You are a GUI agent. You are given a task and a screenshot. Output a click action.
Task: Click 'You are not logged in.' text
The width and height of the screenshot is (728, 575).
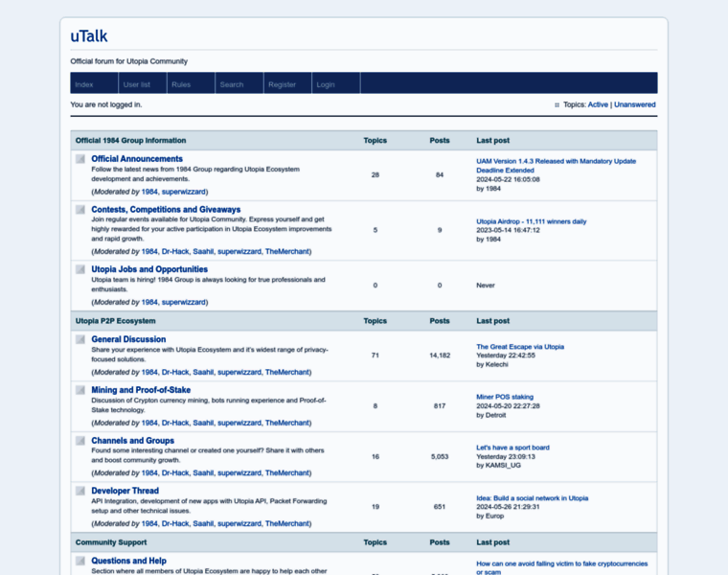click(106, 104)
